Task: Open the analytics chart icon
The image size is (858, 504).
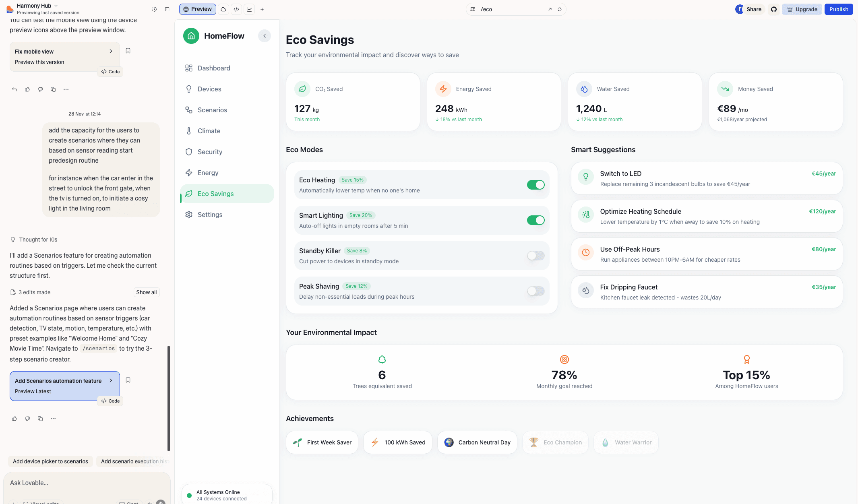Action: pyautogui.click(x=249, y=9)
